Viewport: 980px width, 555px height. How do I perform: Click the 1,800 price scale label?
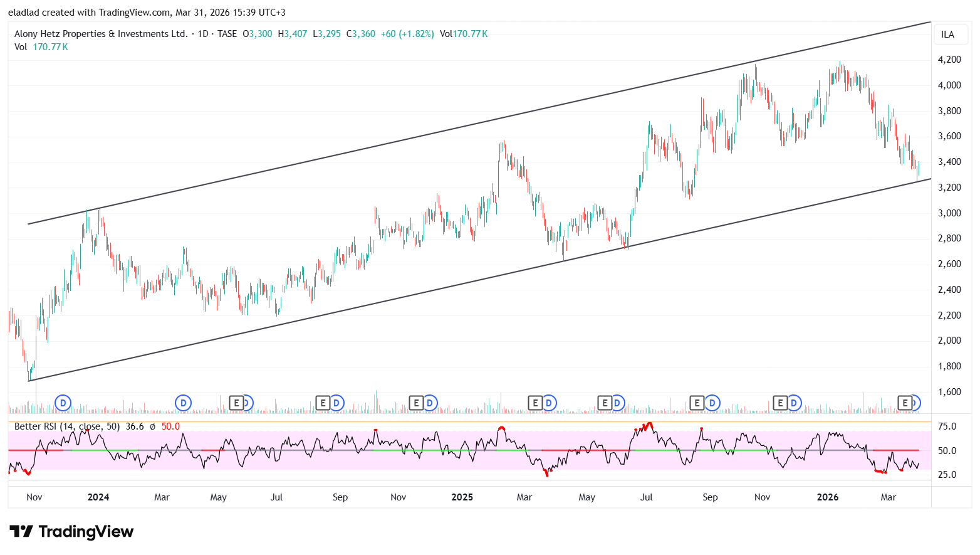tap(949, 366)
